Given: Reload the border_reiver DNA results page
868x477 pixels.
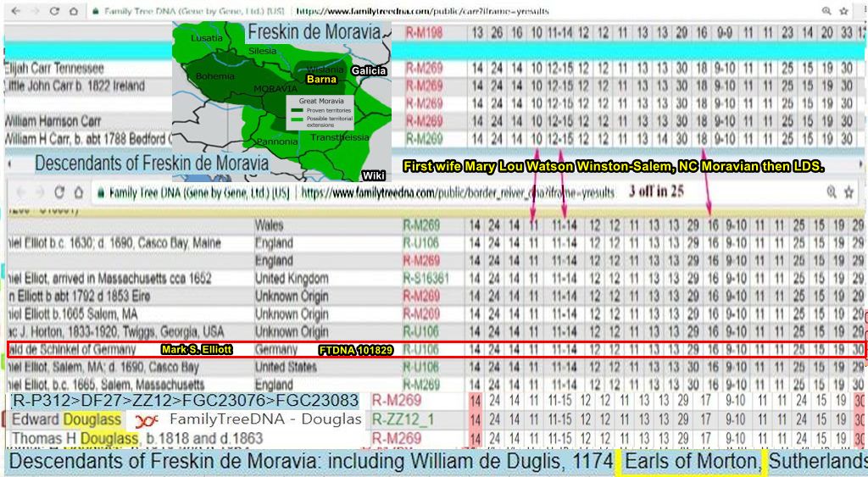Looking at the screenshot, I should (58, 192).
